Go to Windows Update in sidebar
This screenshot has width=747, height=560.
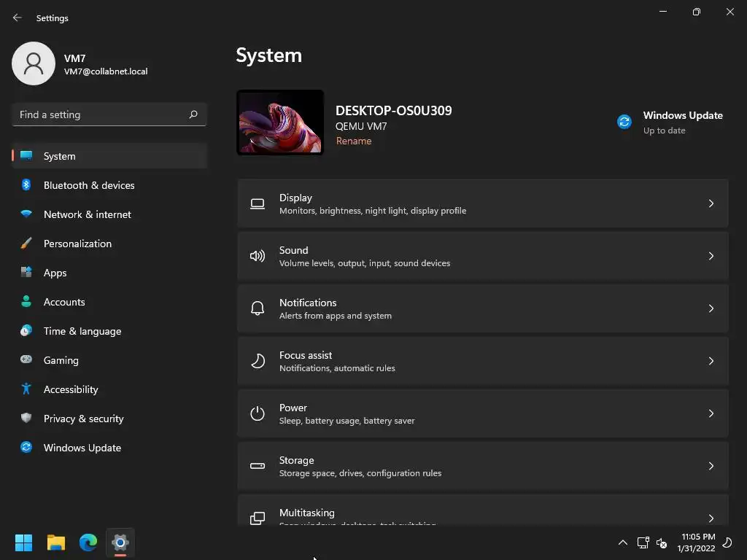tap(109, 448)
